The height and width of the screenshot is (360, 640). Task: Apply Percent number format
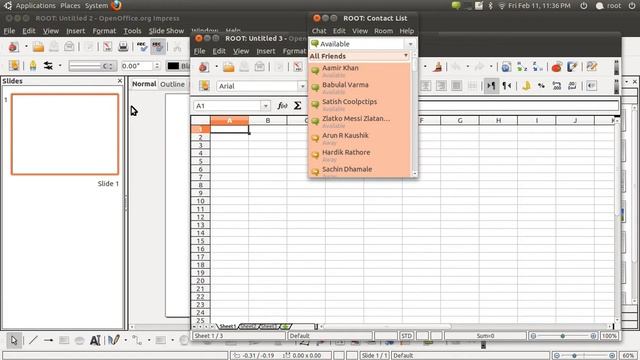541,86
